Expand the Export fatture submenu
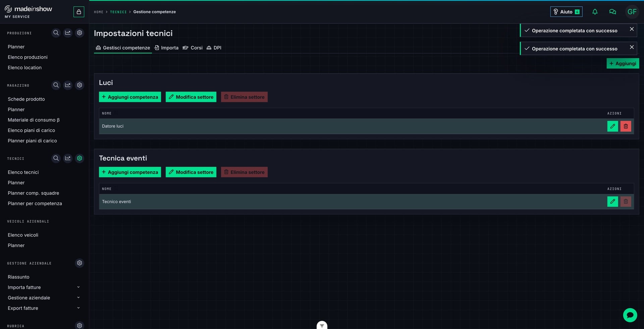644x329 pixels. [78, 308]
